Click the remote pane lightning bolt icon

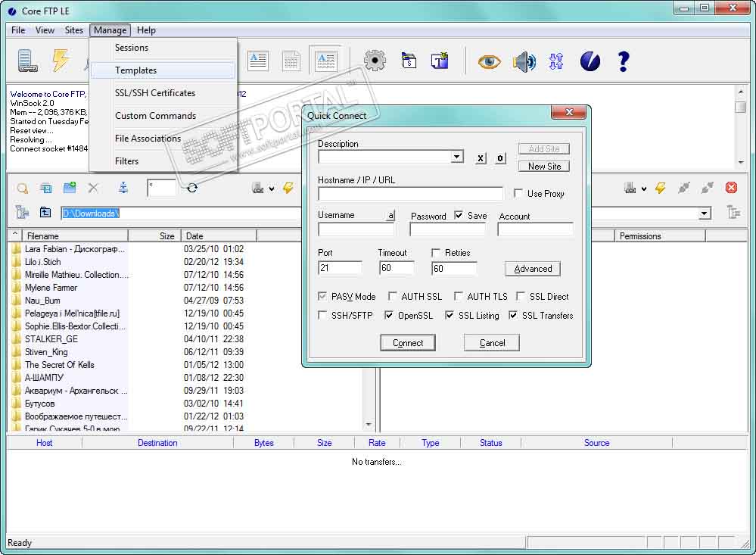(x=660, y=187)
